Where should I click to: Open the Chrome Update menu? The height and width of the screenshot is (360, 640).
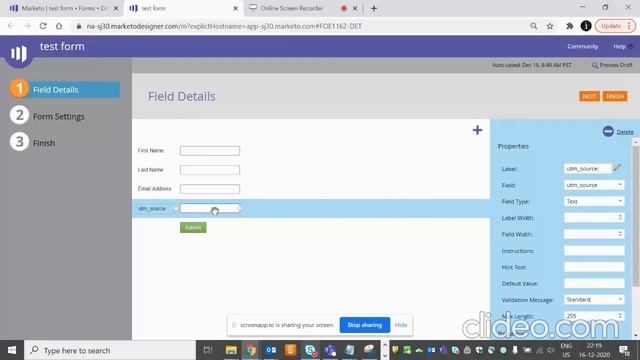point(616,26)
